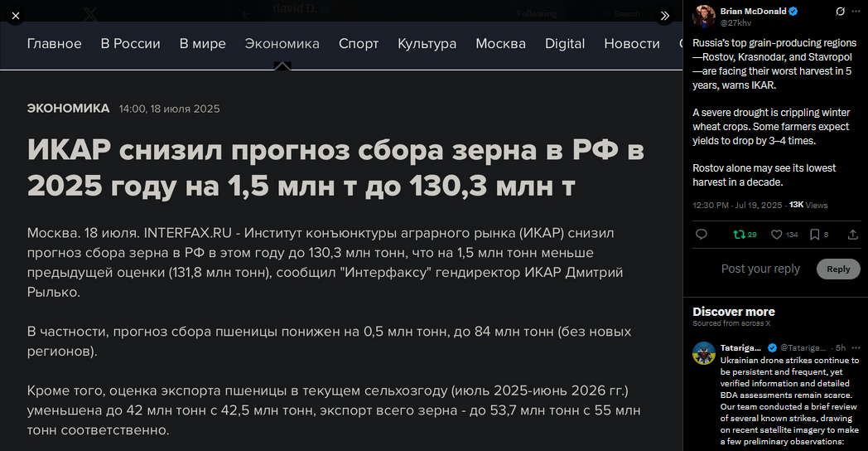Click the Культура nav item in the article image
Screen dimensions: 868x451
coord(427,44)
